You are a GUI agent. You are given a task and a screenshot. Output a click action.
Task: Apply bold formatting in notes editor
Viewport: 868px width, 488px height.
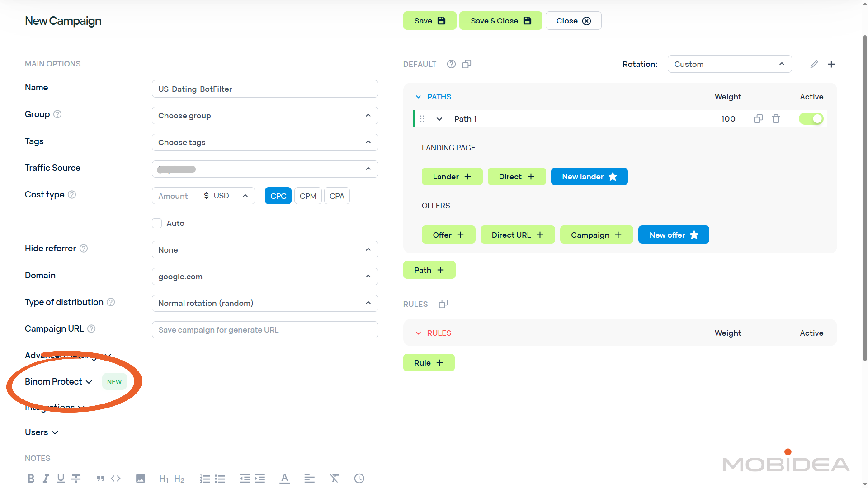[x=31, y=479]
